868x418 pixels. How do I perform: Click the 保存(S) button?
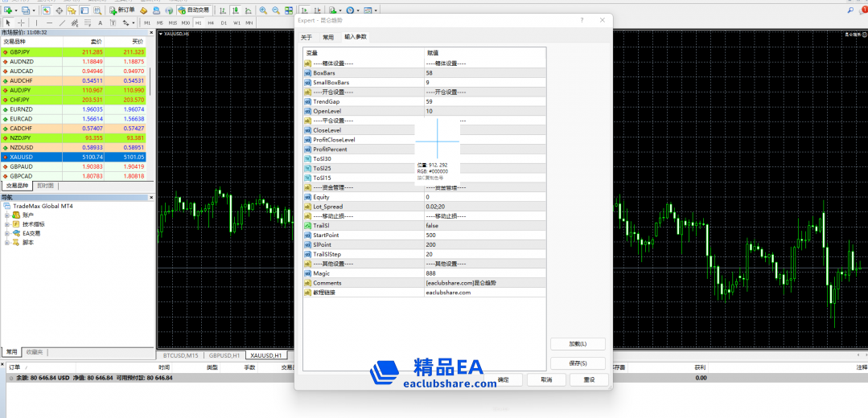click(577, 363)
